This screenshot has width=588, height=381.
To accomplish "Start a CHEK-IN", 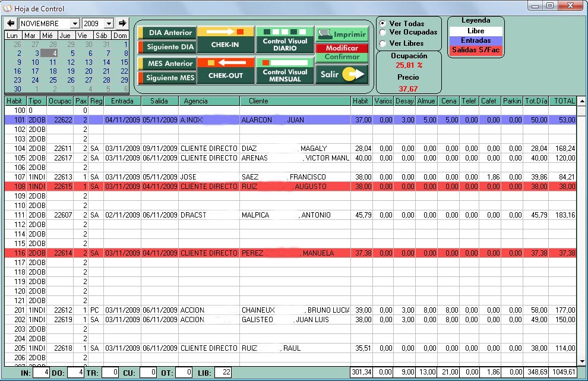I will 225,39.
